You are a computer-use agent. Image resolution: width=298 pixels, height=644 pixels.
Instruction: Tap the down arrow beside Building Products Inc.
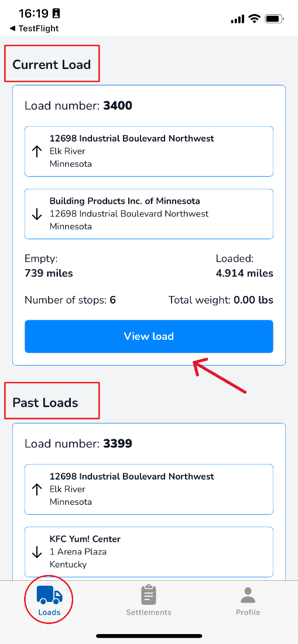[x=37, y=213]
